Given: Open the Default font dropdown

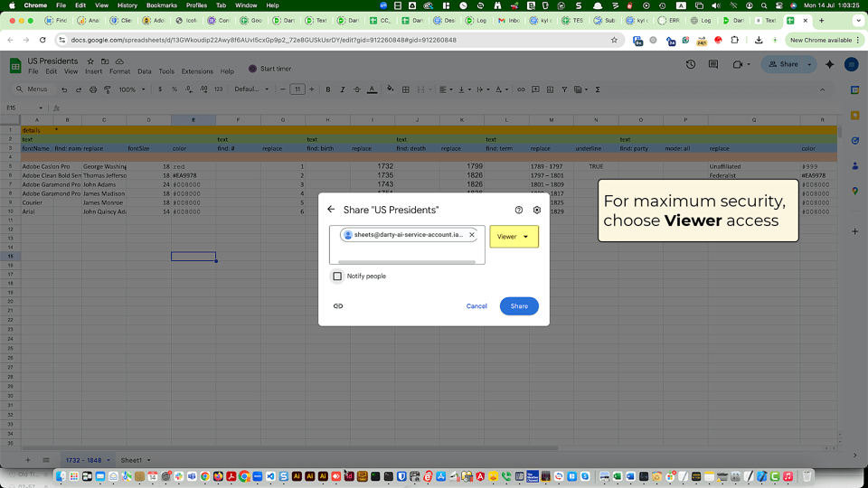Looking at the screenshot, I should (251, 89).
